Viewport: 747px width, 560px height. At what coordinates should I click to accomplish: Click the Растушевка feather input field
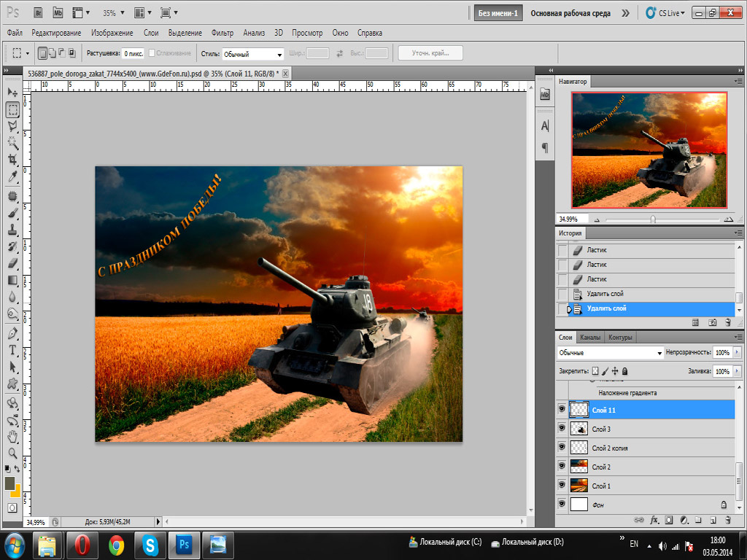click(x=133, y=54)
